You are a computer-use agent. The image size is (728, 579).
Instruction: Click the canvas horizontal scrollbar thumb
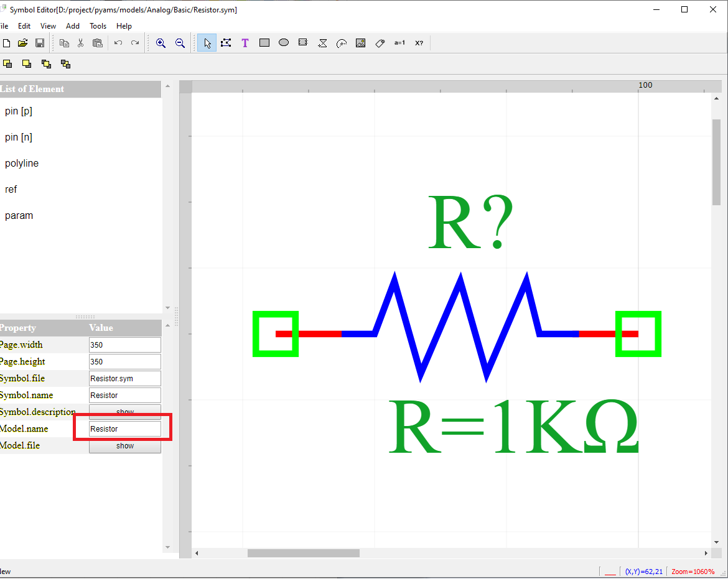point(303,553)
